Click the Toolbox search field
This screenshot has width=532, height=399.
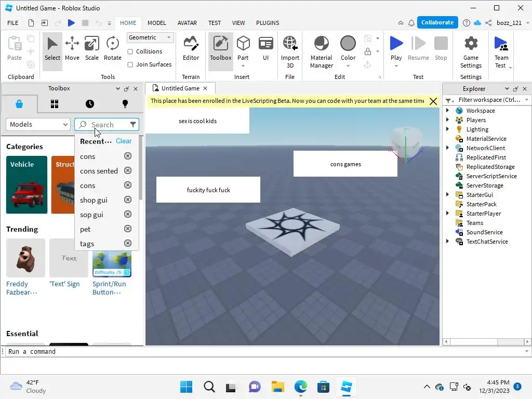[106, 125]
